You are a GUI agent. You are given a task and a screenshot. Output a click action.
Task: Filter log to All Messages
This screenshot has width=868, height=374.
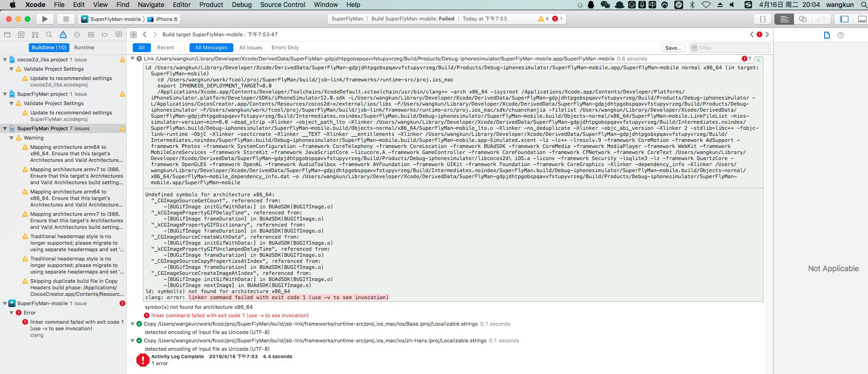[x=211, y=47]
